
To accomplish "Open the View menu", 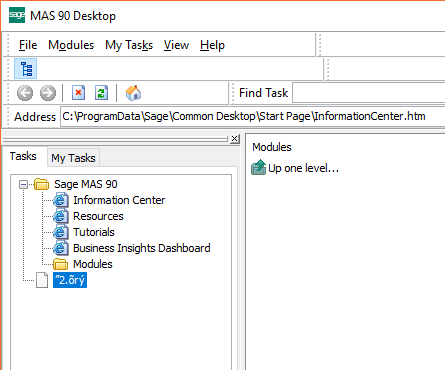I will tap(176, 45).
